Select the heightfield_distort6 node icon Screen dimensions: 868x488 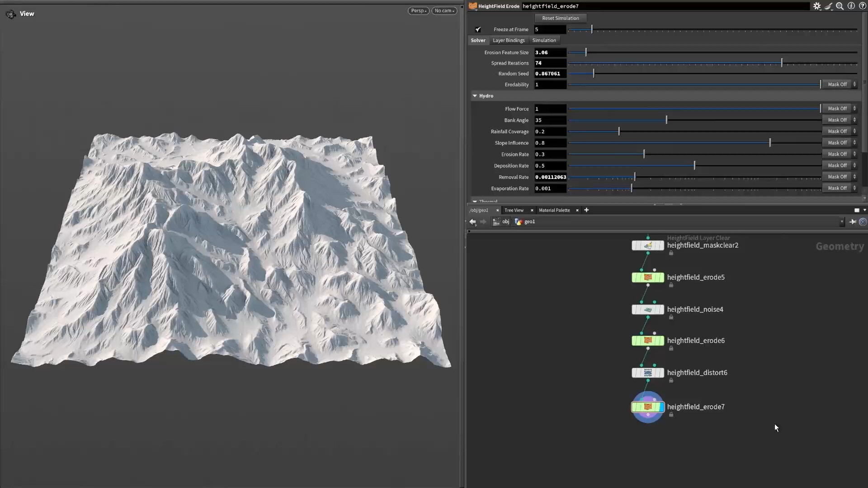pyautogui.click(x=648, y=373)
